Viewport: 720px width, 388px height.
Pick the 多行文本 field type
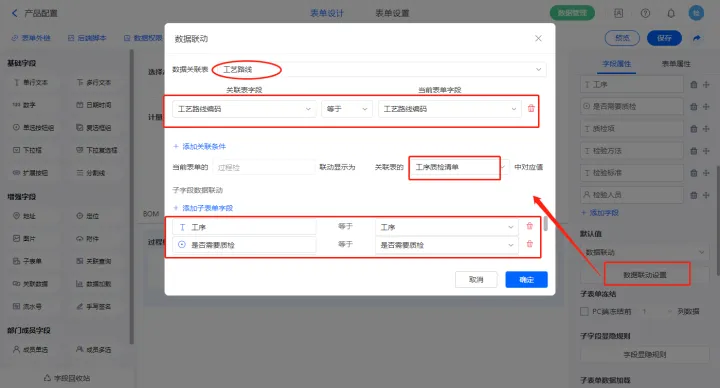point(94,83)
